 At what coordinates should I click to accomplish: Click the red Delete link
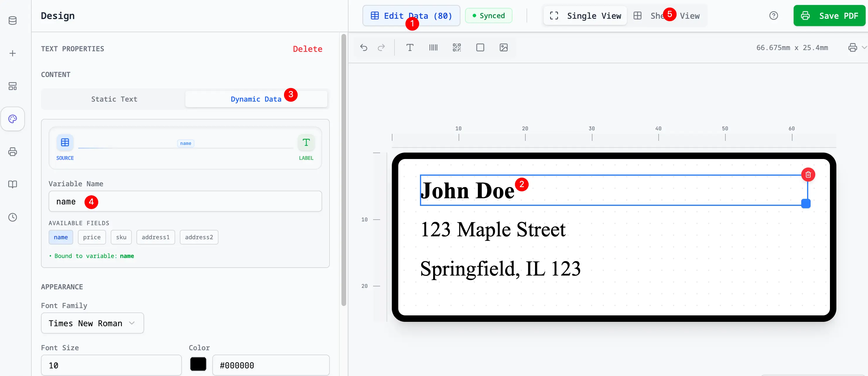(x=307, y=49)
